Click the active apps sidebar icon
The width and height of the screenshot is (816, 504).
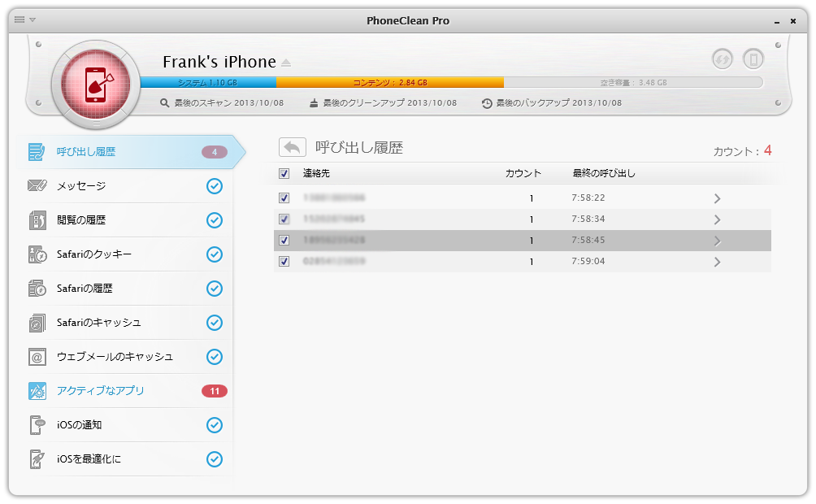point(37,391)
